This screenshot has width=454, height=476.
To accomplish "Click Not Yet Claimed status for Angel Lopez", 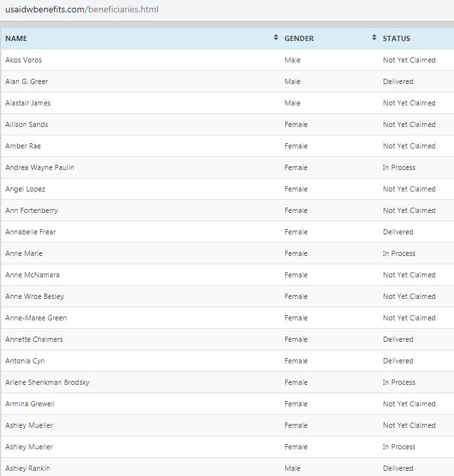I will 409,189.
